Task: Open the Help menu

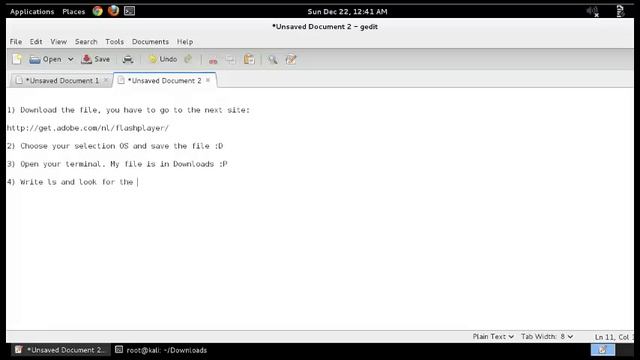Action: 185,42
